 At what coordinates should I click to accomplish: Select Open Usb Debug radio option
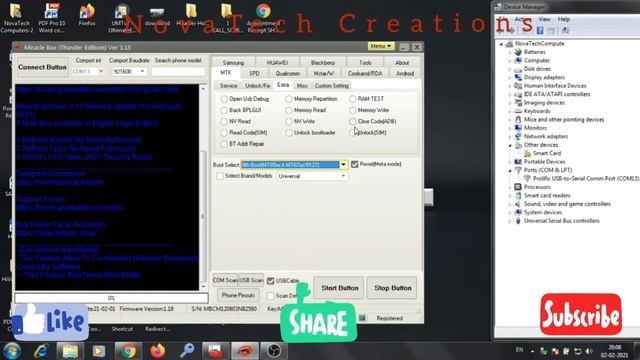click(224, 99)
